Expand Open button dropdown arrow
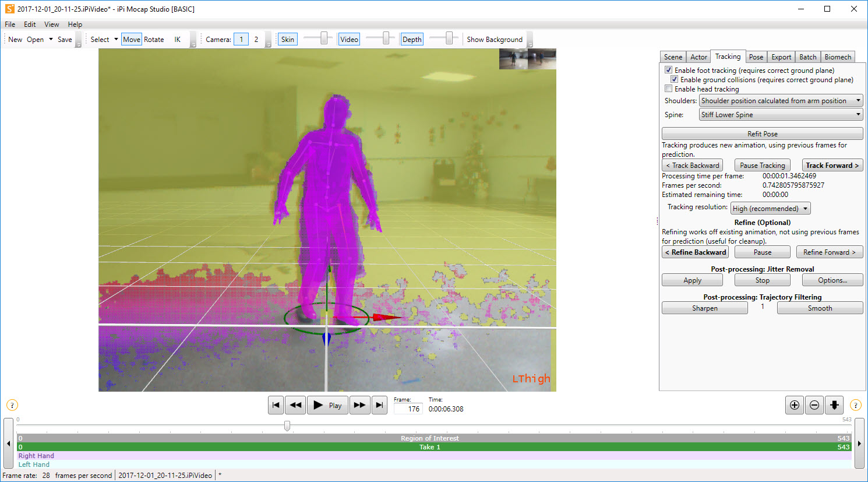The height and width of the screenshot is (482, 868). [x=51, y=39]
